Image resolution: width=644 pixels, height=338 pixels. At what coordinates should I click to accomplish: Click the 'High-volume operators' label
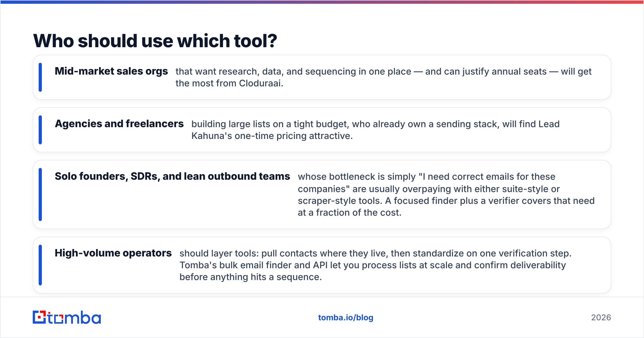pyautogui.click(x=113, y=253)
